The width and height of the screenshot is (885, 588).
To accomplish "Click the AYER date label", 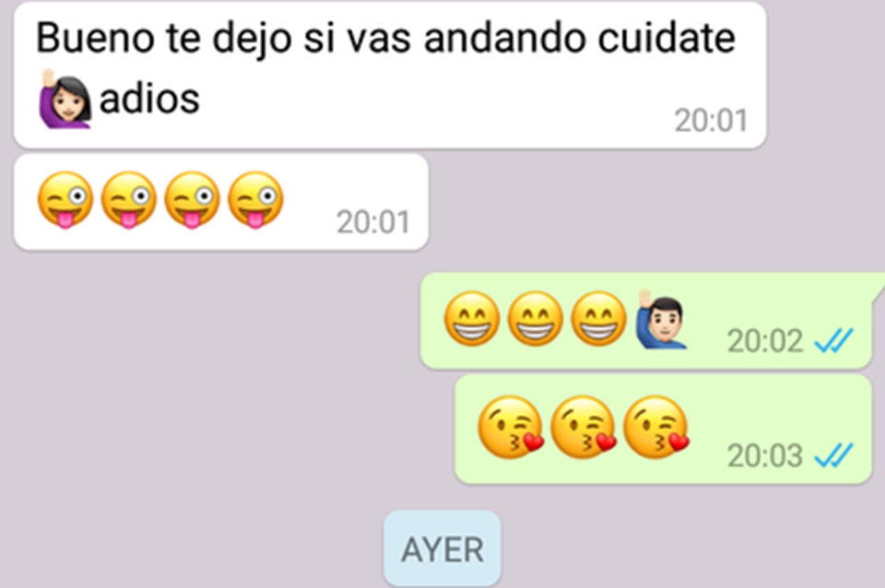I will [442, 548].
